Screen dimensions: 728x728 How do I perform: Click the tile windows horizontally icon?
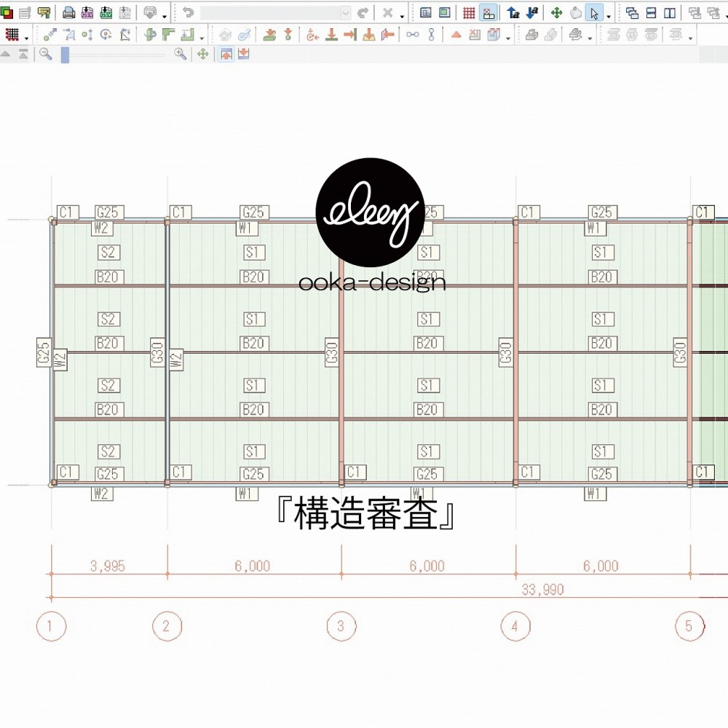pos(651,13)
